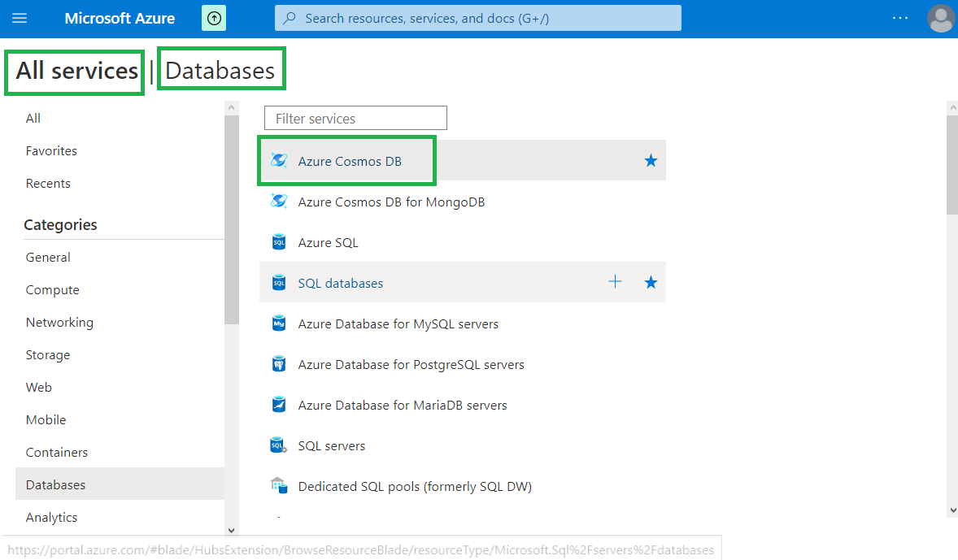The width and height of the screenshot is (958, 560).
Task: Create a new SQL database with plus icon
Action: 616,281
